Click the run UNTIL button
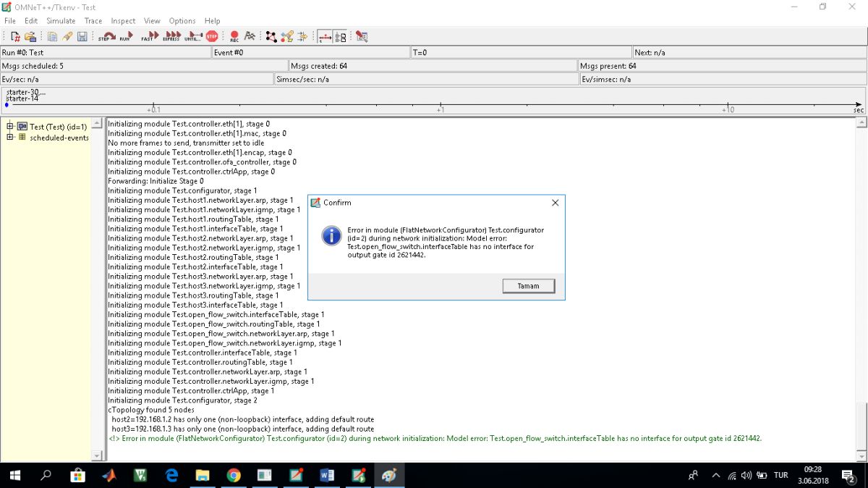 193,36
